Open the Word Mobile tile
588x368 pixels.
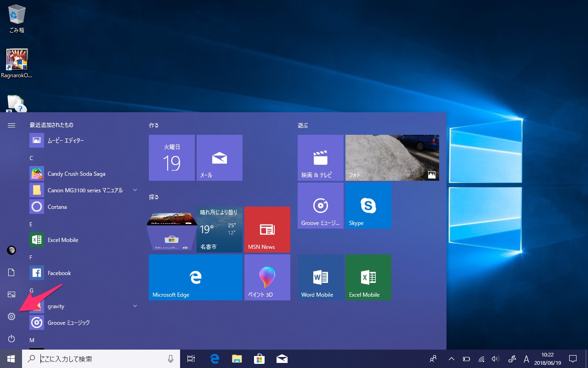pyautogui.click(x=321, y=277)
